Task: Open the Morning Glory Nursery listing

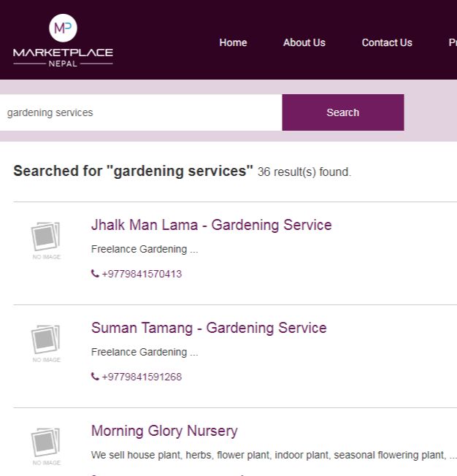Action: tap(164, 431)
